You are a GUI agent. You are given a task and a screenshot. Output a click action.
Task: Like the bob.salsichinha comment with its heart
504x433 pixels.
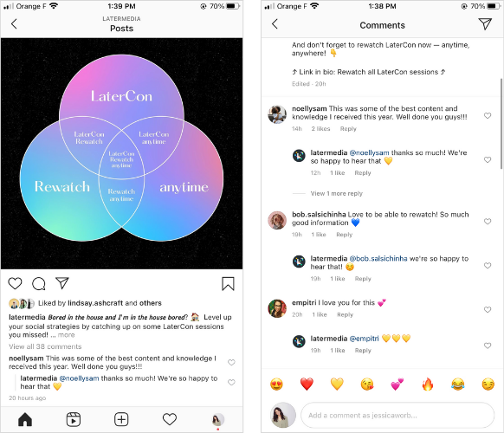pos(488,221)
